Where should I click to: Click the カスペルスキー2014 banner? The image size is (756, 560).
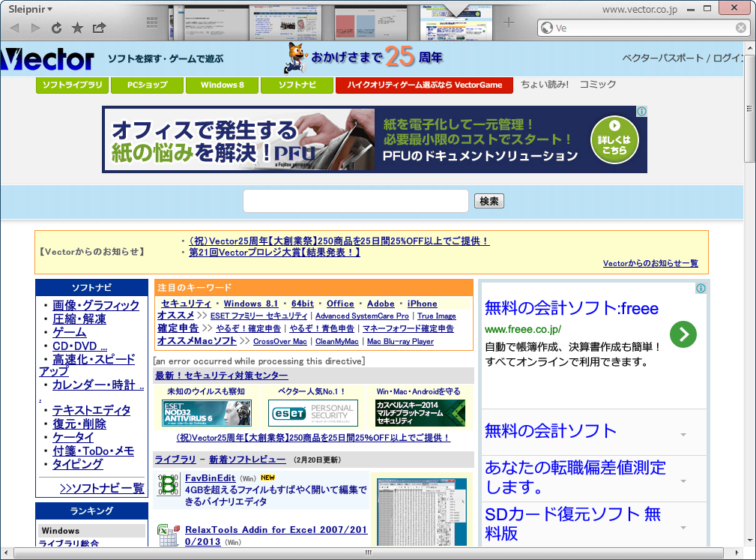point(420,413)
